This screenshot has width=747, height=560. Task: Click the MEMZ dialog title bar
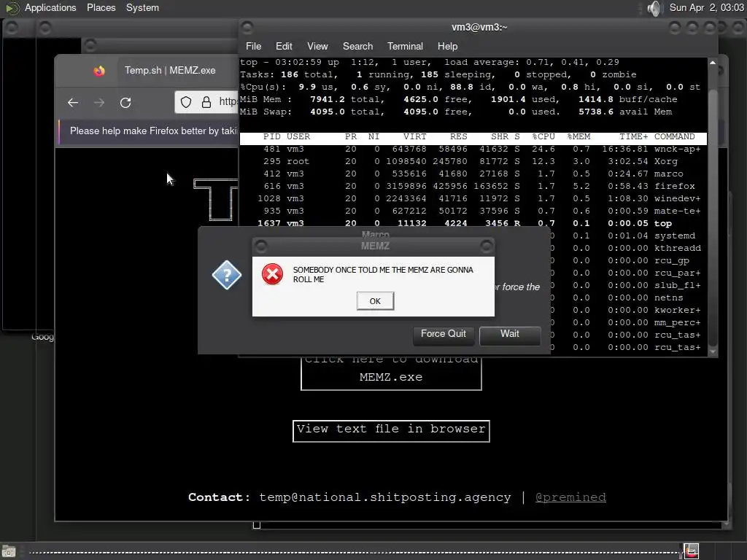click(375, 246)
